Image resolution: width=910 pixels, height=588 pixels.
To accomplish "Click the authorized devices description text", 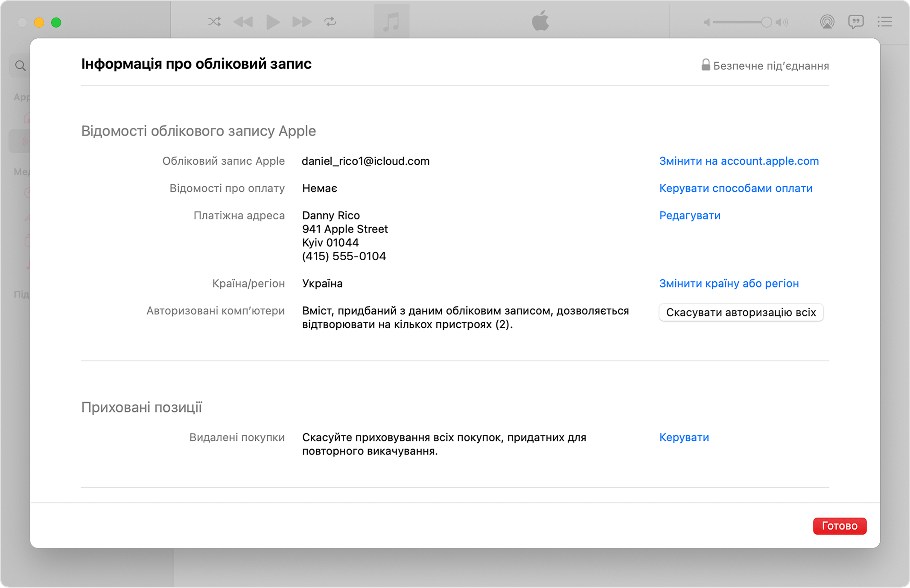I will coord(465,318).
